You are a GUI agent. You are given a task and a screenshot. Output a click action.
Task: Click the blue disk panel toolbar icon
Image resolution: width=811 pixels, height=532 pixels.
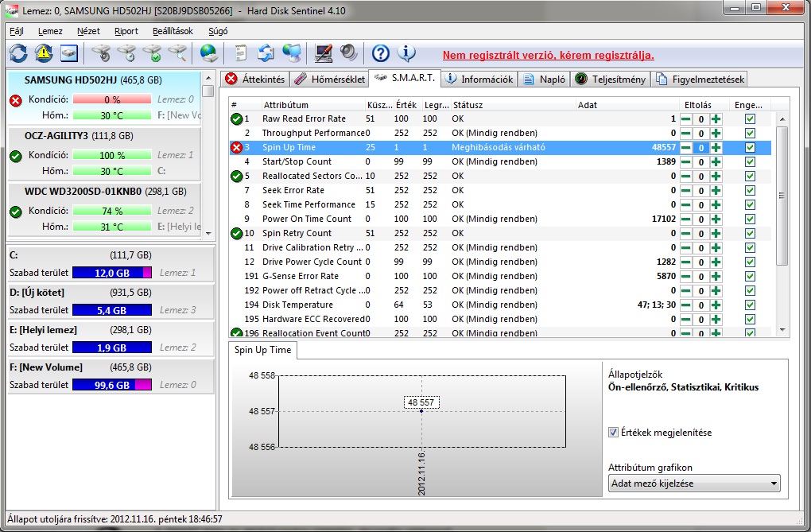[x=69, y=53]
